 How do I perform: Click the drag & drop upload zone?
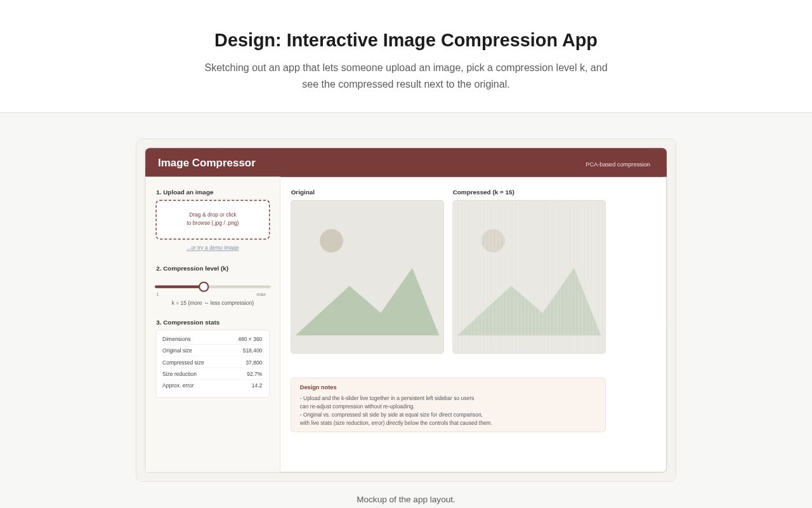(x=213, y=220)
